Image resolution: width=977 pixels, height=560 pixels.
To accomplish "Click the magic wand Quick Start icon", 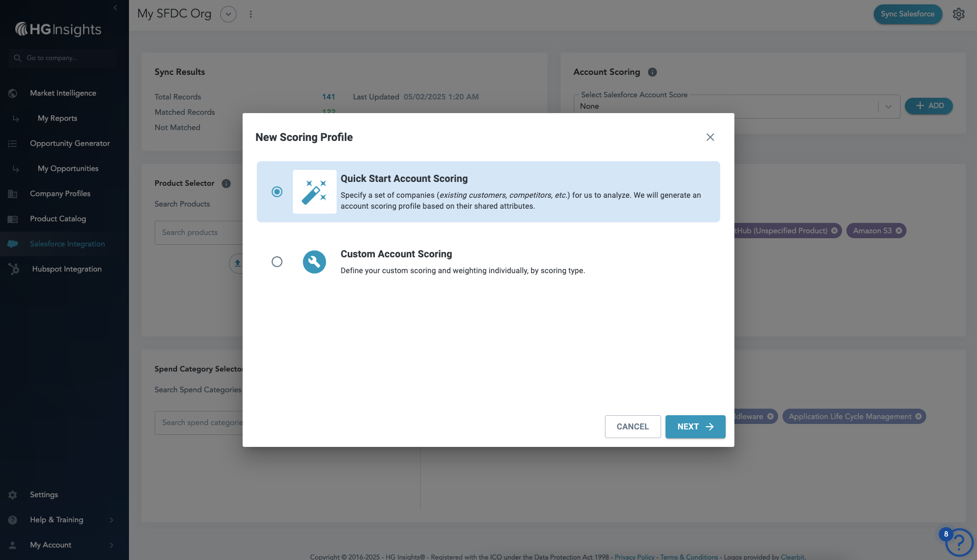I will pos(315,192).
